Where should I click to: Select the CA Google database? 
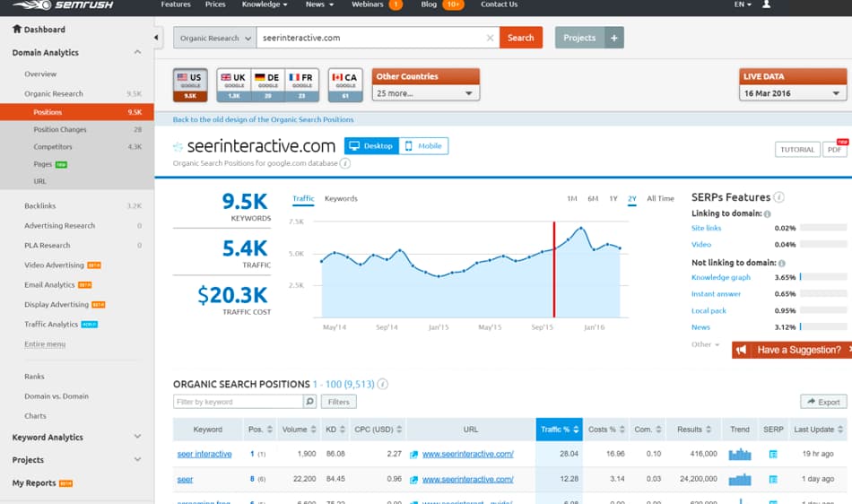coord(345,84)
